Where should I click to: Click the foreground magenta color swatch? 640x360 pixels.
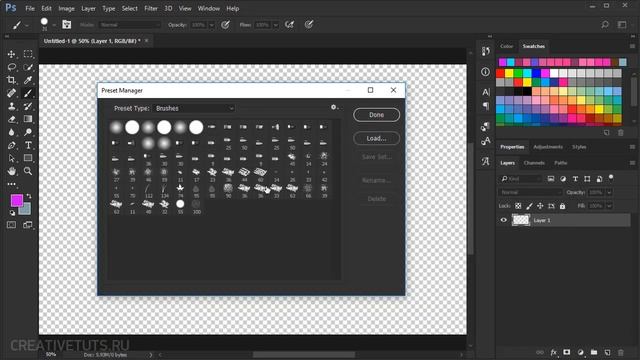coord(17,200)
